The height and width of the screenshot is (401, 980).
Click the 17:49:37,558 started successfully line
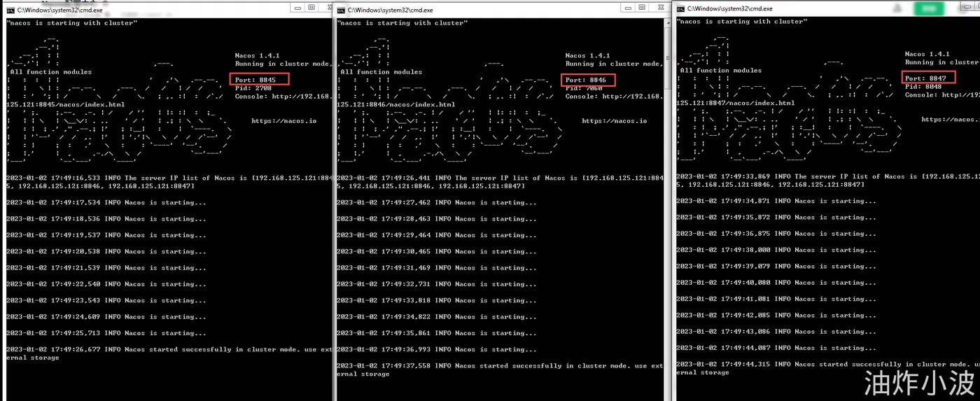coord(499,370)
